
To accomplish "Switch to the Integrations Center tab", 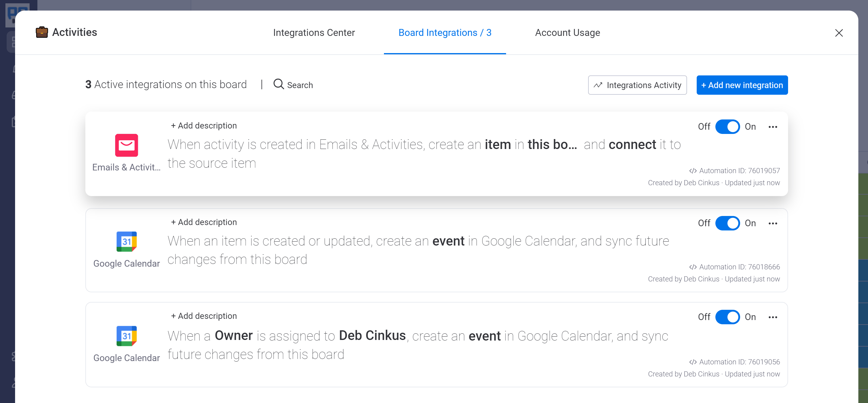I will click(x=314, y=33).
